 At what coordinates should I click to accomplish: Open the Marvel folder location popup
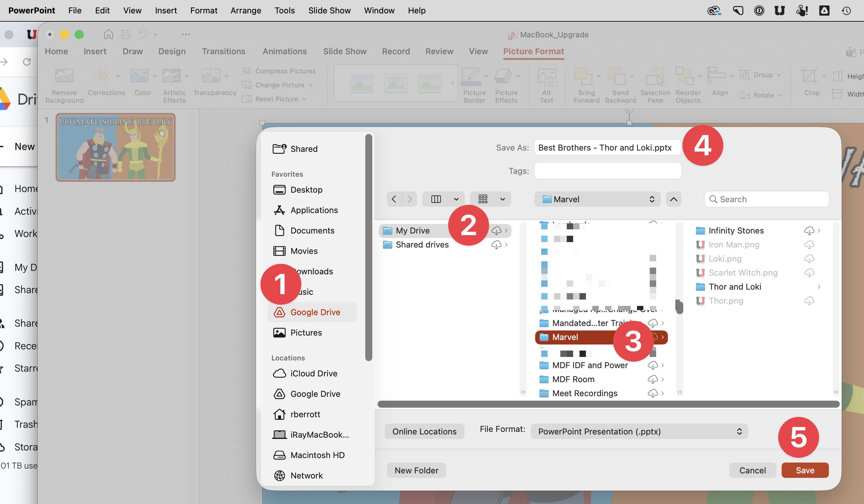[x=597, y=199]
